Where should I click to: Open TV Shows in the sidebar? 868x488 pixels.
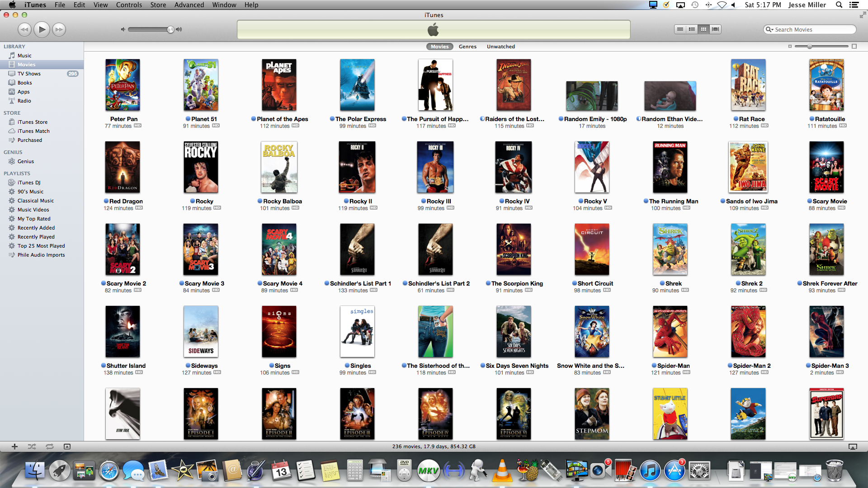point(29,74)
